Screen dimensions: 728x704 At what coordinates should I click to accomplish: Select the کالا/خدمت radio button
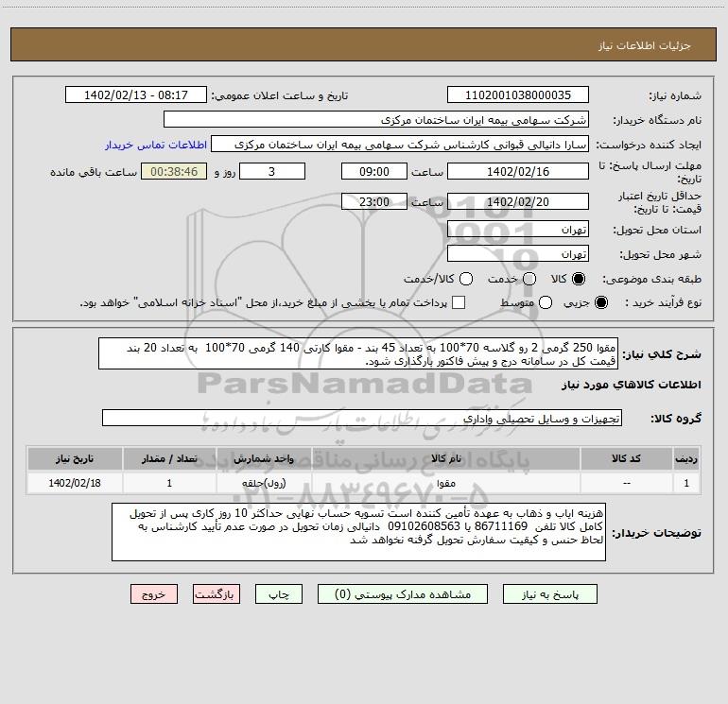466,279
